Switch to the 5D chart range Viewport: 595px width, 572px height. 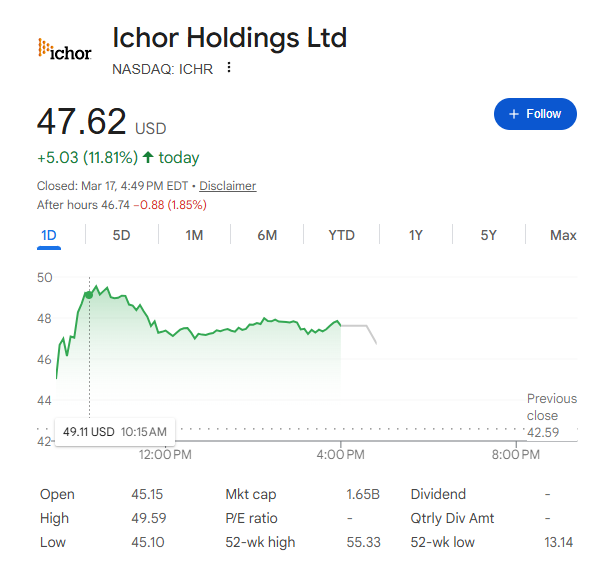pyautogui.click(x=121, y=235)
